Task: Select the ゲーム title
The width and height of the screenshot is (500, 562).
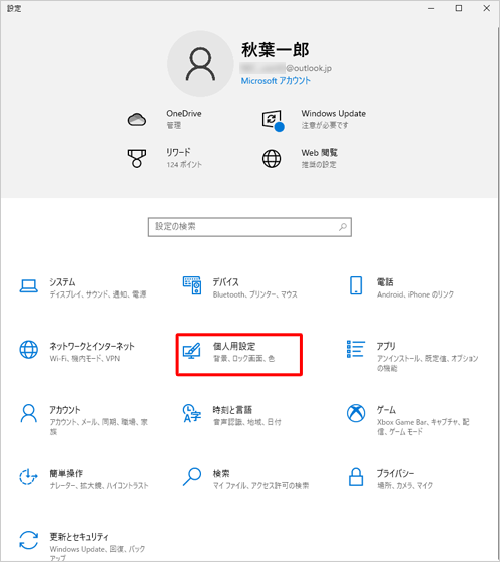Action: (386, 410)
